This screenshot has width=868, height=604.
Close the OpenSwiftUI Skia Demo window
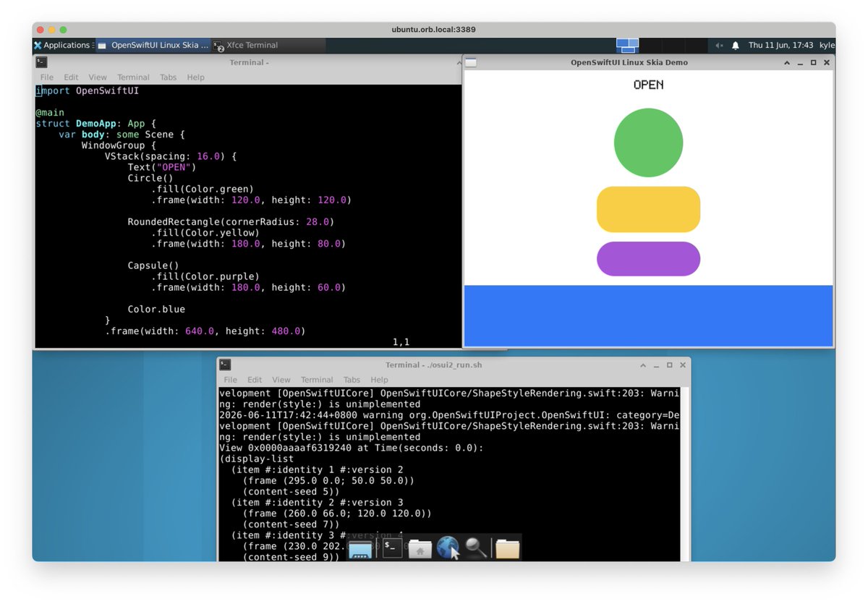pos(827,63)
